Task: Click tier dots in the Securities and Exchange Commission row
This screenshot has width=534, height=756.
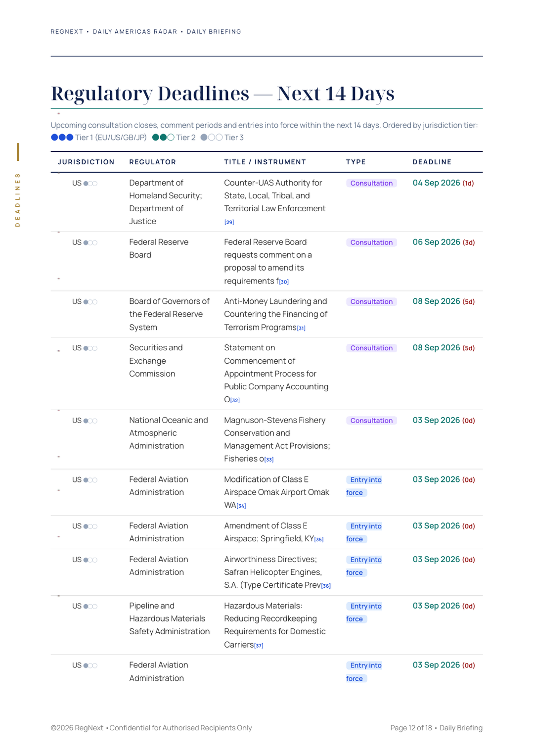Action: coord(90,349)
